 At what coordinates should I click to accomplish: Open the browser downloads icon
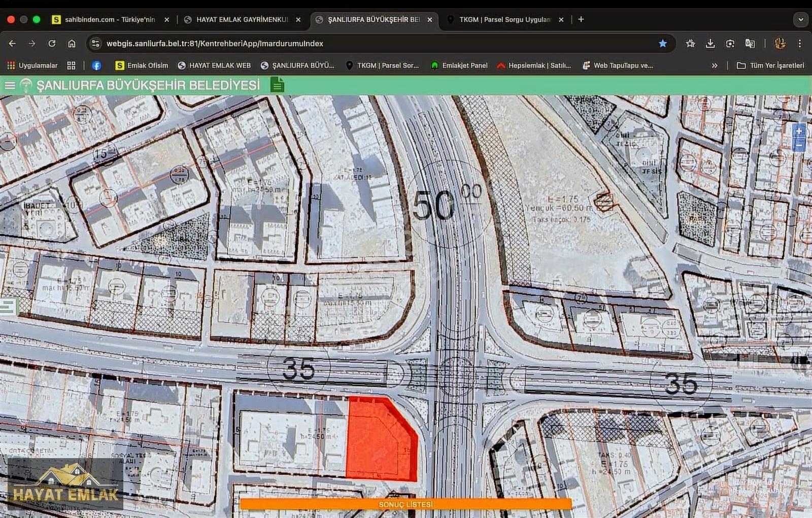tap(710, 44)
